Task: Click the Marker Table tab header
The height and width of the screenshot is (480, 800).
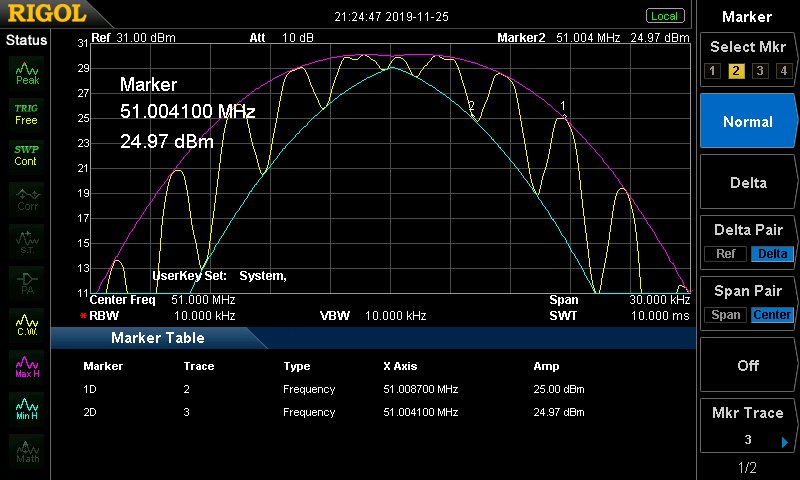Action: pos(157,338)
